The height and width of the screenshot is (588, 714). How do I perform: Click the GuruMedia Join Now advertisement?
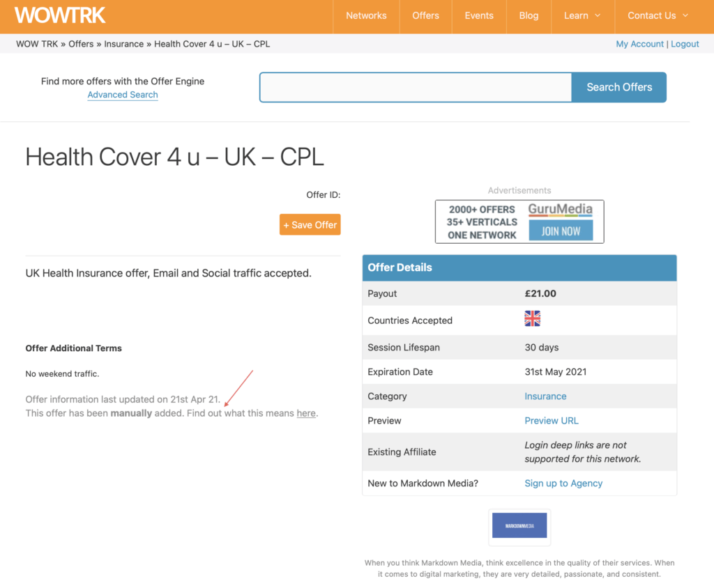(519, 222)
